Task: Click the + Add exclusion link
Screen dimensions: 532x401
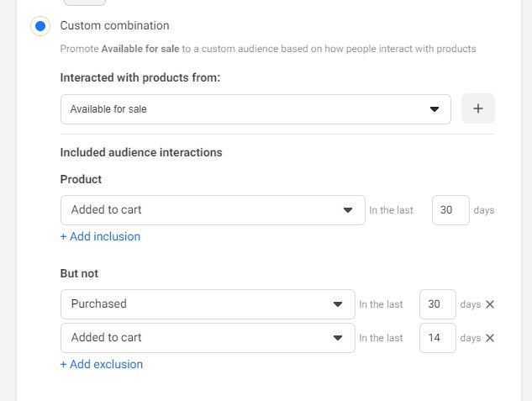Action: 102,364
